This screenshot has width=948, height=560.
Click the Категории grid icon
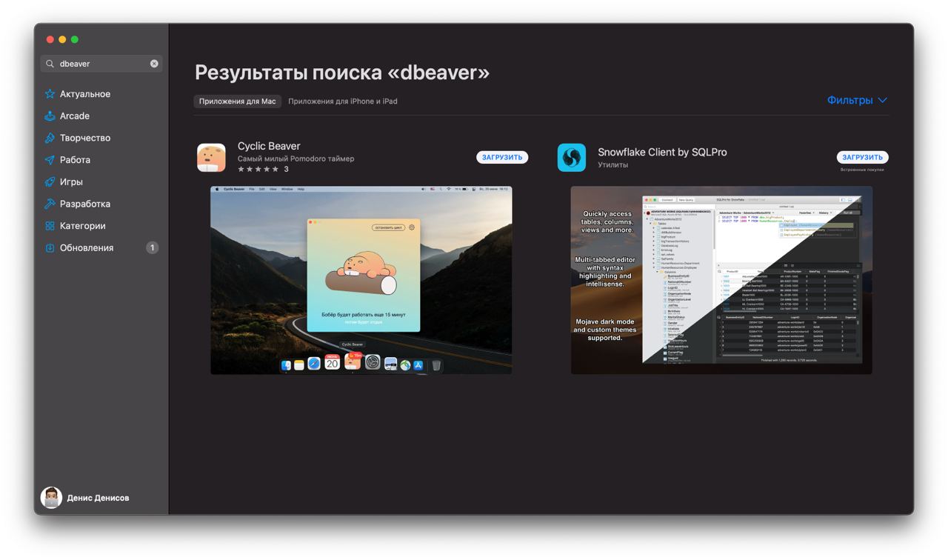(50, 226)
